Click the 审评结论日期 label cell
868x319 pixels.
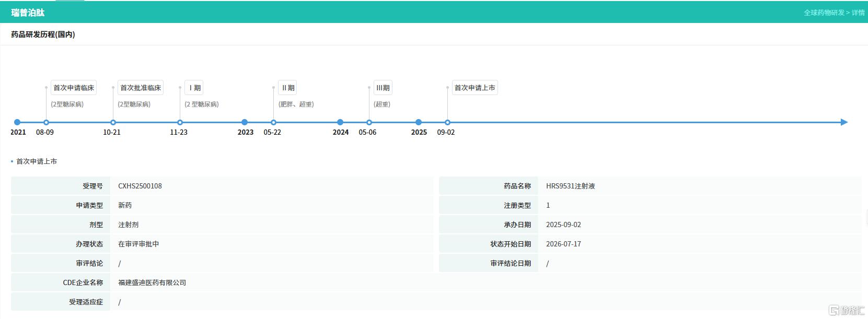coord(489,263)
